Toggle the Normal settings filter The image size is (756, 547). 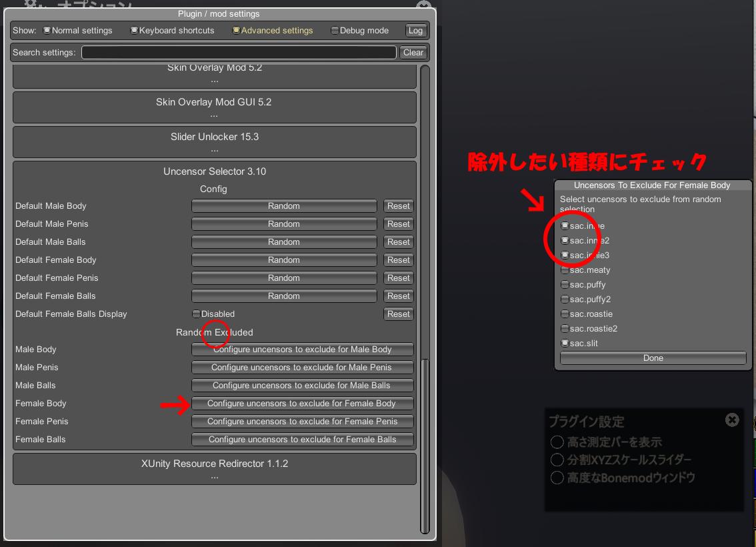click(47, 31)
